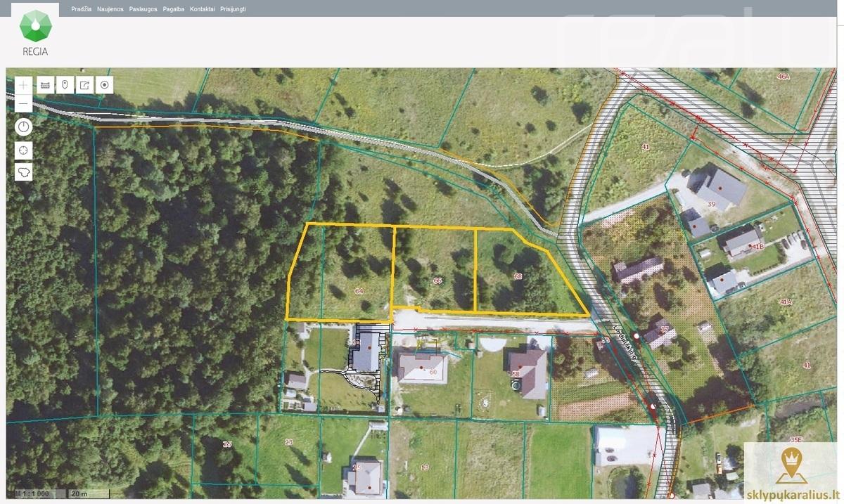Show full Lithuania extent outline button
This screenshot has width=844, height=504.
(23, 172)
